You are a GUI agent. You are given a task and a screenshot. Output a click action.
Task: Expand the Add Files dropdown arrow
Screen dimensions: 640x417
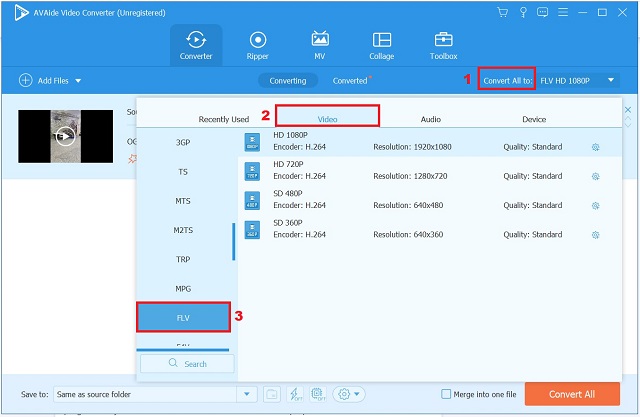pos(78,80)
